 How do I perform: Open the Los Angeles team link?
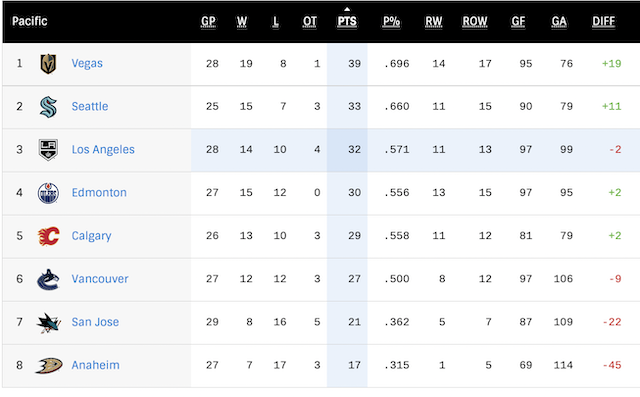coord(103,150)
